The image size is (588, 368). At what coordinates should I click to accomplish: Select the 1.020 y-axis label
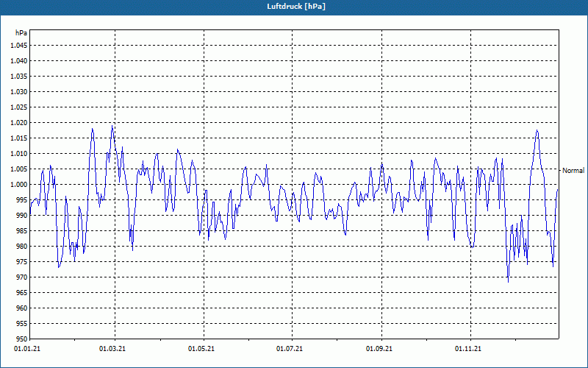click(19, 123)
